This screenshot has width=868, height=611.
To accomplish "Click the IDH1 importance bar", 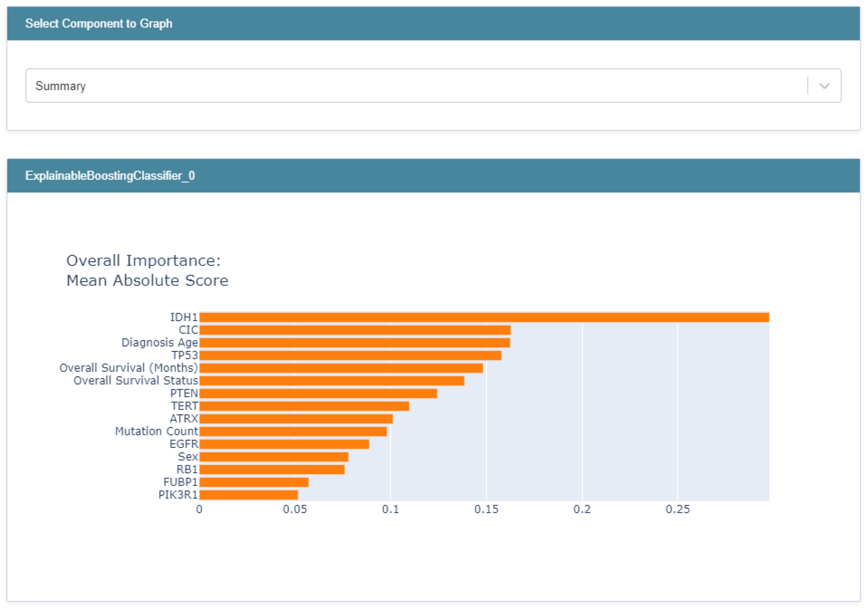I will coord(484,317).
